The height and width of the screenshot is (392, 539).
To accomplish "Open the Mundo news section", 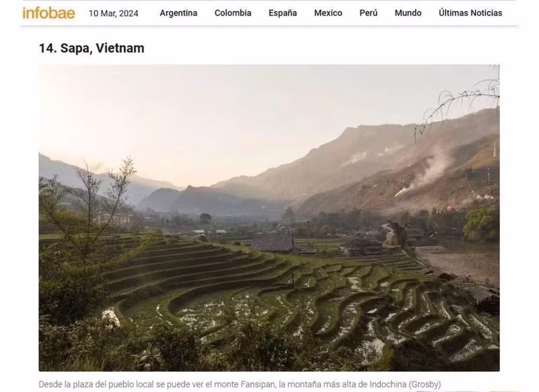I will pyautogui.click(x=408, y=13).
